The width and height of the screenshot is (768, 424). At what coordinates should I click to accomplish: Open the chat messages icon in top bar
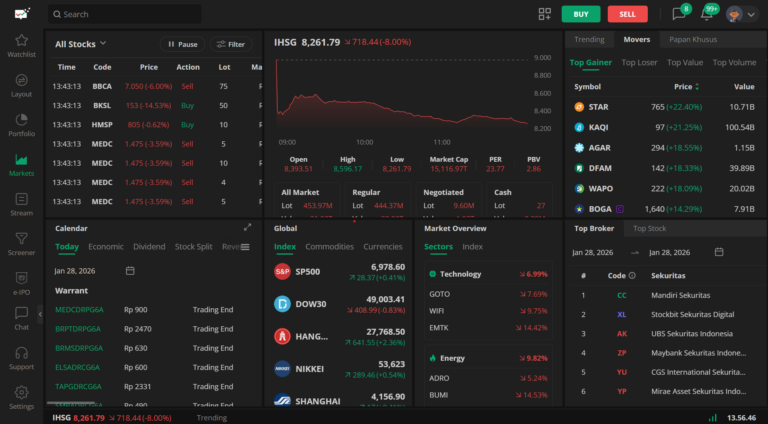pos(679,14)
